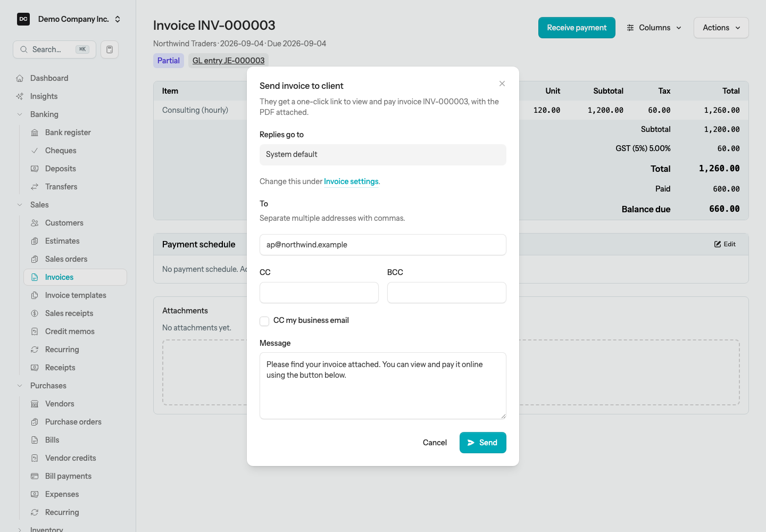Open the Expenses page
Image resolution: width=766 pixels, height=532 pixels.
pos(76,494)
